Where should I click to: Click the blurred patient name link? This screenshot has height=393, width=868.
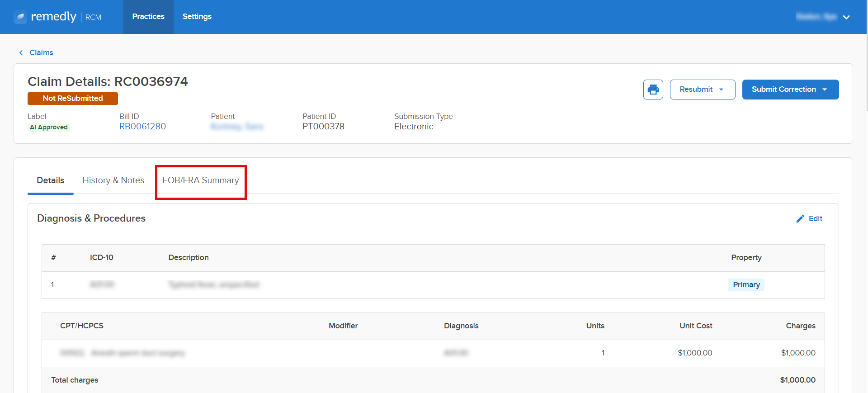click(237, 127)
